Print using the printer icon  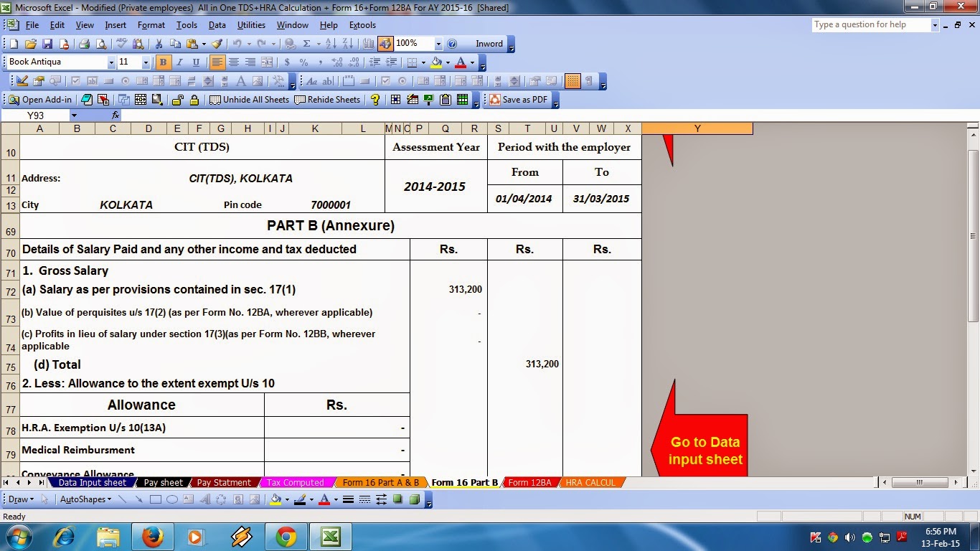click(x=84, y=44)
